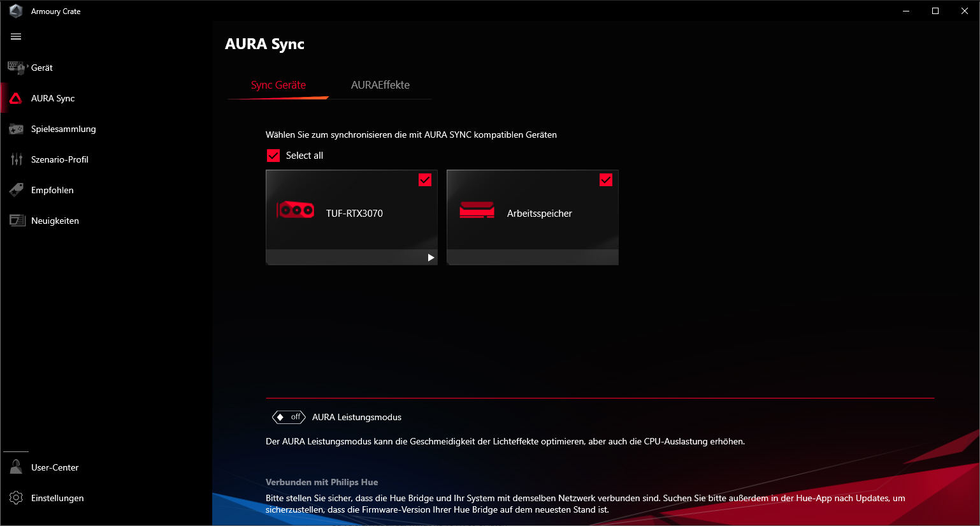The width and height of the screenshot is (980, 526).
Task: Open the Szenario-Profil menu entry
Action: pos(106,159)
